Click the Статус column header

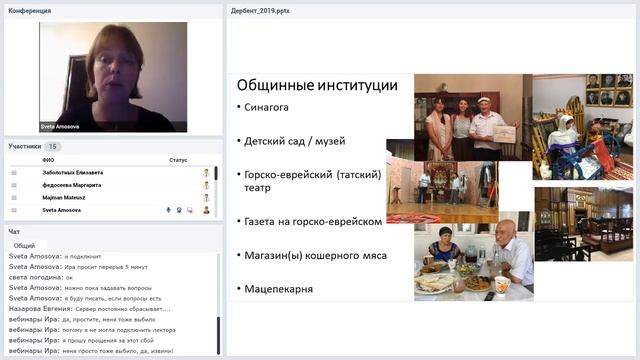178,160
